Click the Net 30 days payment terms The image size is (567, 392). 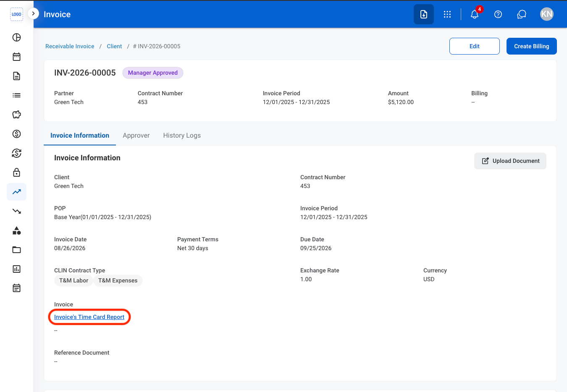coord(193,248)
